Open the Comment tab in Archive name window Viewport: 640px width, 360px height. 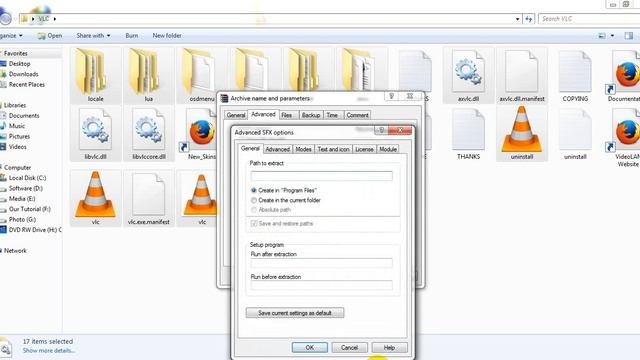pyautogui.click(x=357, y=115)
